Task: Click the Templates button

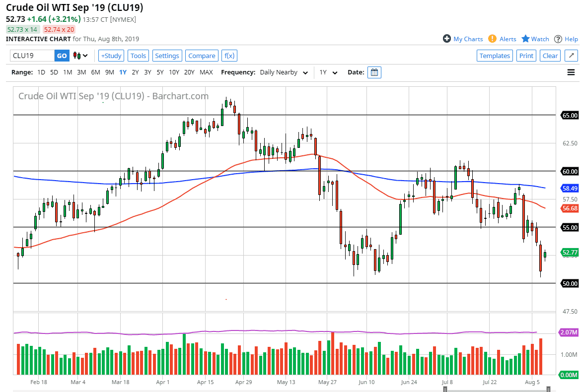Action: pos(495,56)
